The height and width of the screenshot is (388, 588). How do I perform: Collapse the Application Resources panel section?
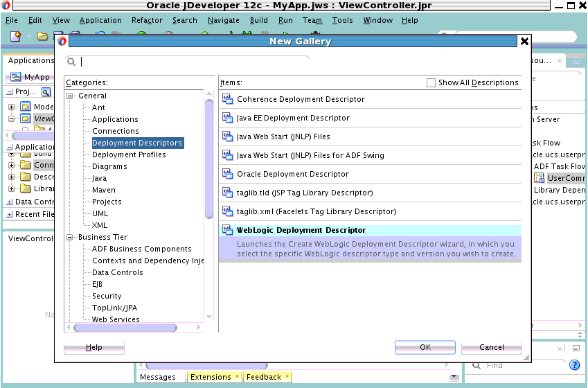click(x=10, y=148)
